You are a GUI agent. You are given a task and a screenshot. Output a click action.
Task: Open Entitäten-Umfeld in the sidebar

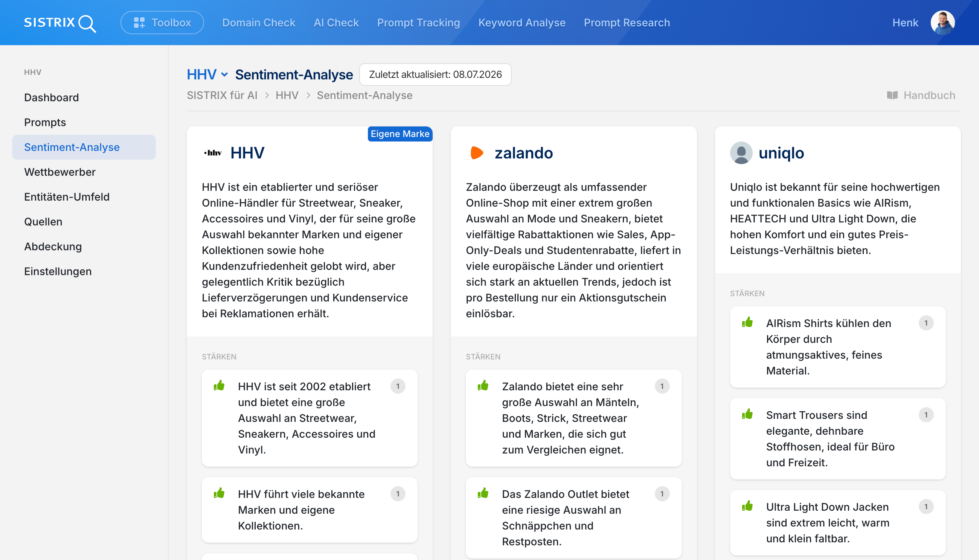pyautogui.click(x=84, y=197)
